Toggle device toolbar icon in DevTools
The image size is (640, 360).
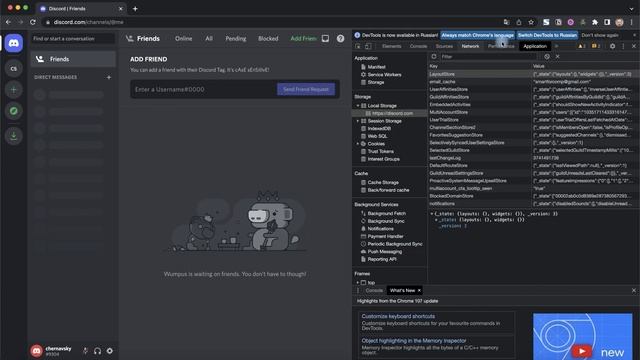point(368,47)
